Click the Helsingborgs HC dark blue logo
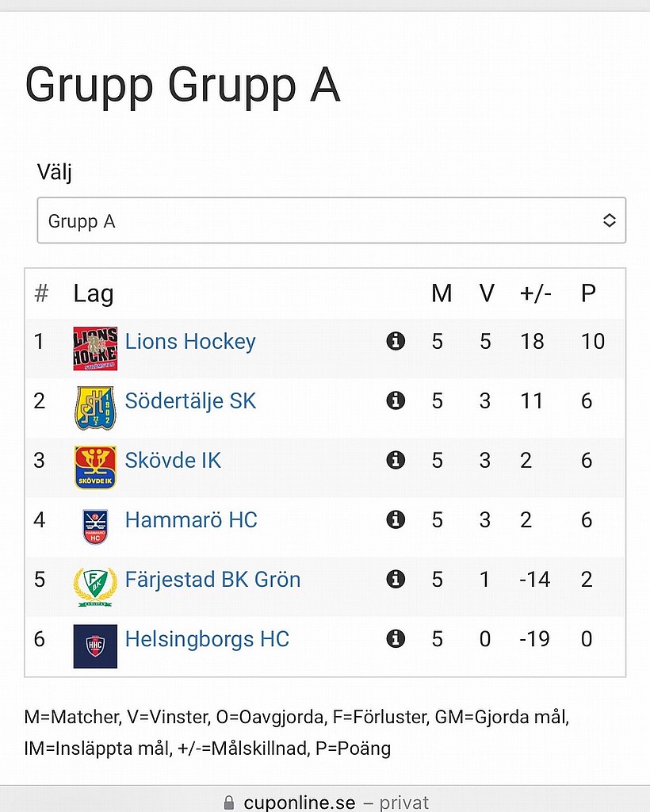Screen dimensions: 650x812 coord(95,646)
